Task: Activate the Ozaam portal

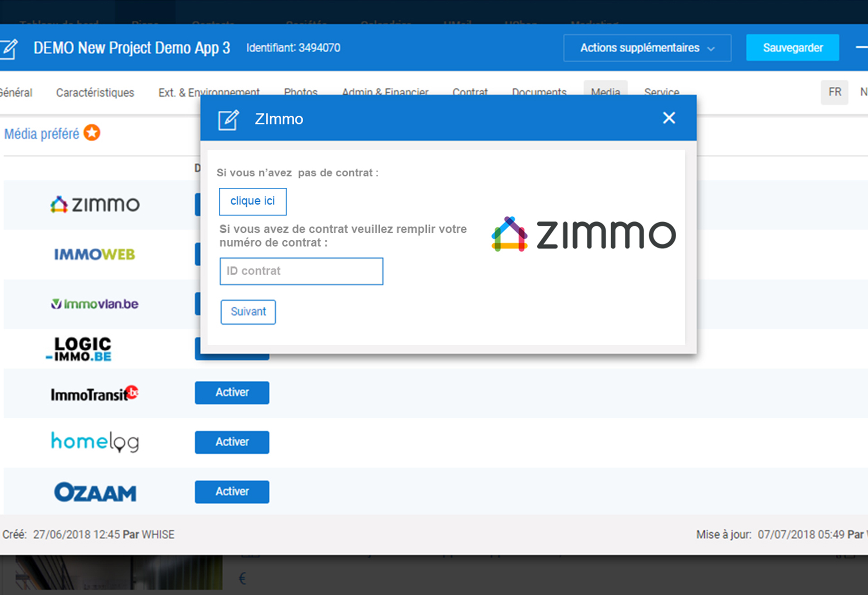Action: point(232,491)
